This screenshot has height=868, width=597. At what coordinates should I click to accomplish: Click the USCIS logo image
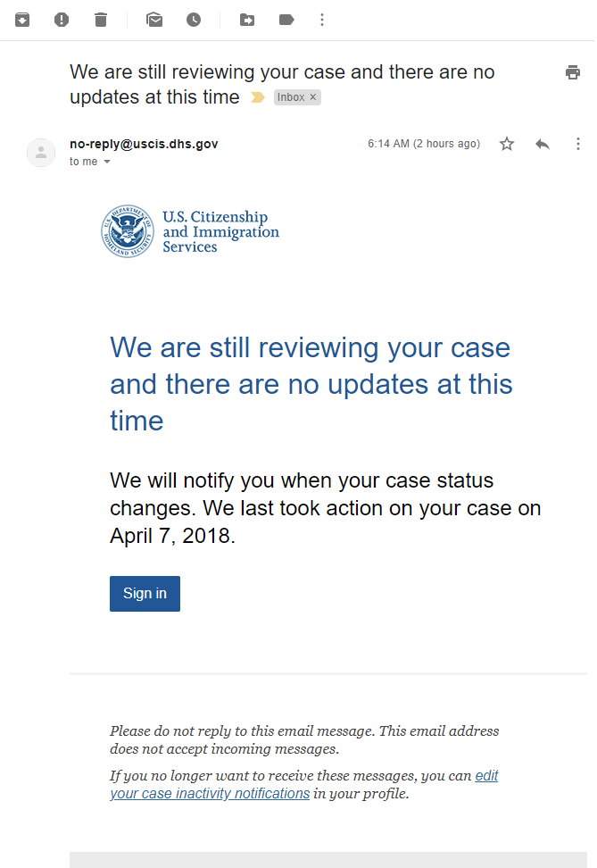pyautogui.click(x=190, y=231)
